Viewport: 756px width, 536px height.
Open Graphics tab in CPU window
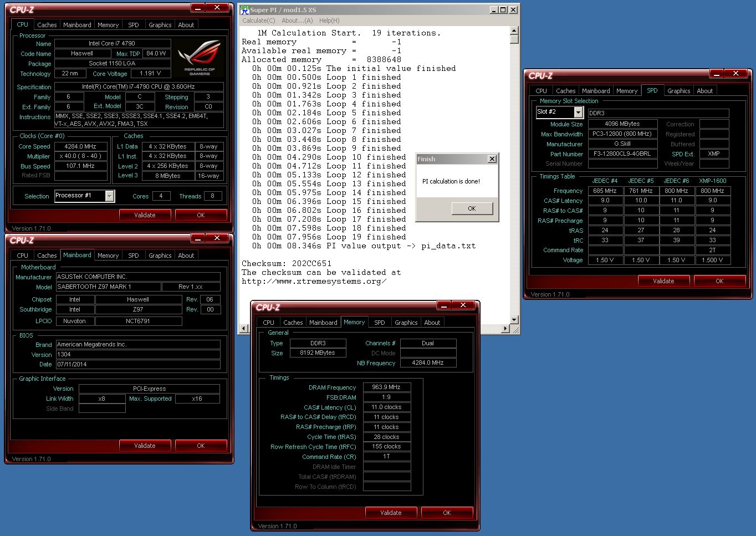coord(160,25)
